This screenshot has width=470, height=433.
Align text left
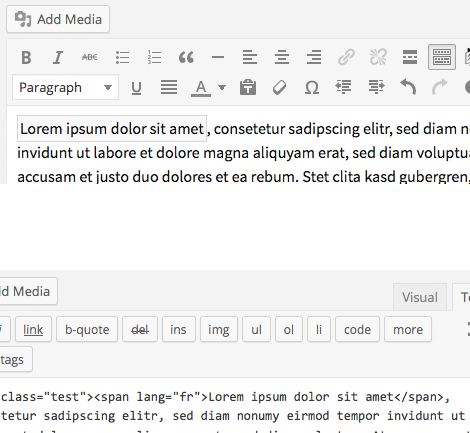click(x=250, y=57)
